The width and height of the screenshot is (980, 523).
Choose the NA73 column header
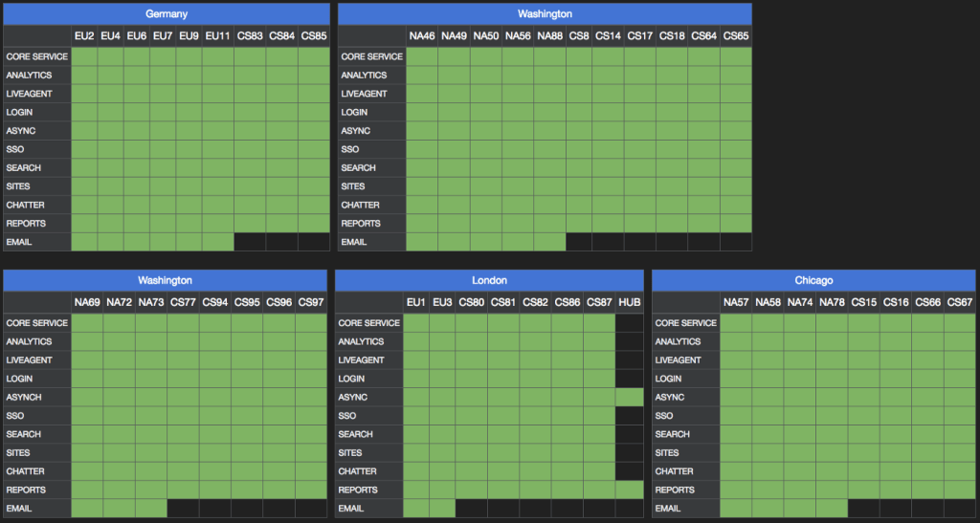click(151, 303)
